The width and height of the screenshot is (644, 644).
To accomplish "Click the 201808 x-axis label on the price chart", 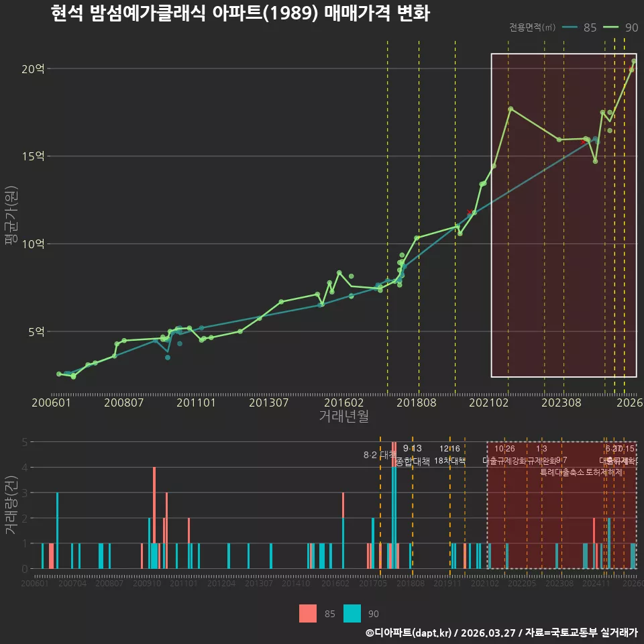I will tap(417, 402).
